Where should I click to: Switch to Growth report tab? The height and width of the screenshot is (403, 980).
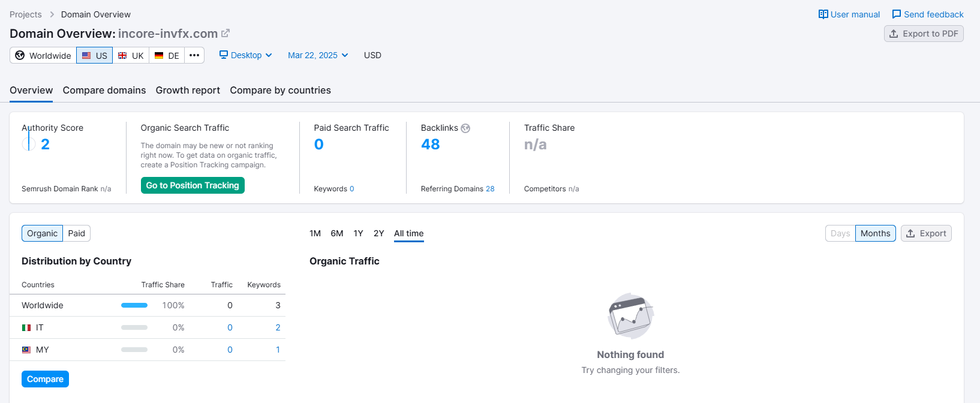point(188,91)
